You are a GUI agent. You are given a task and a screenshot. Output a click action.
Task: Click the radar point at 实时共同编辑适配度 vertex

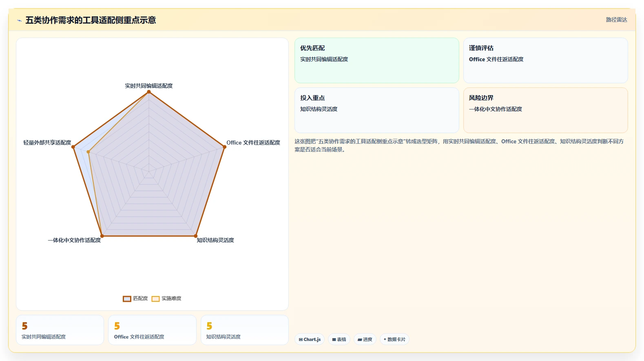tap(149, 91)
